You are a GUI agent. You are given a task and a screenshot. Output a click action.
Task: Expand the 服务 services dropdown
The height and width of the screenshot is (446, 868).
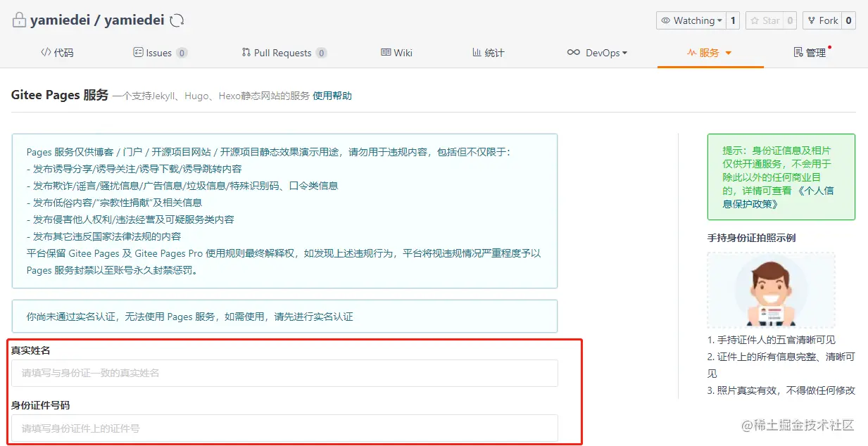[710, 53]
